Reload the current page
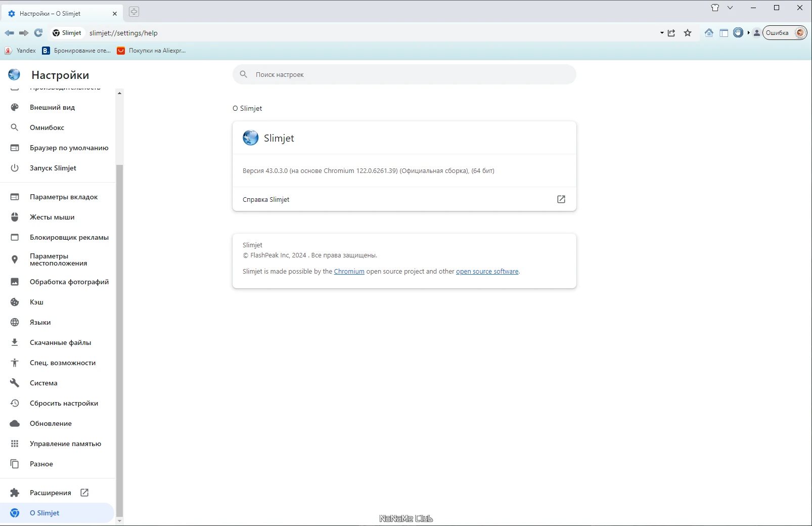812x526 pixels. [x=38, y=33]
